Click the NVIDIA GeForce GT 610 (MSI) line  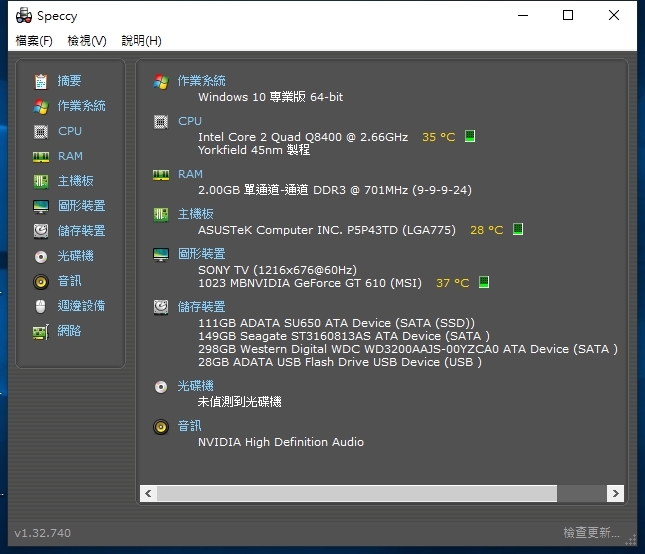310,283
